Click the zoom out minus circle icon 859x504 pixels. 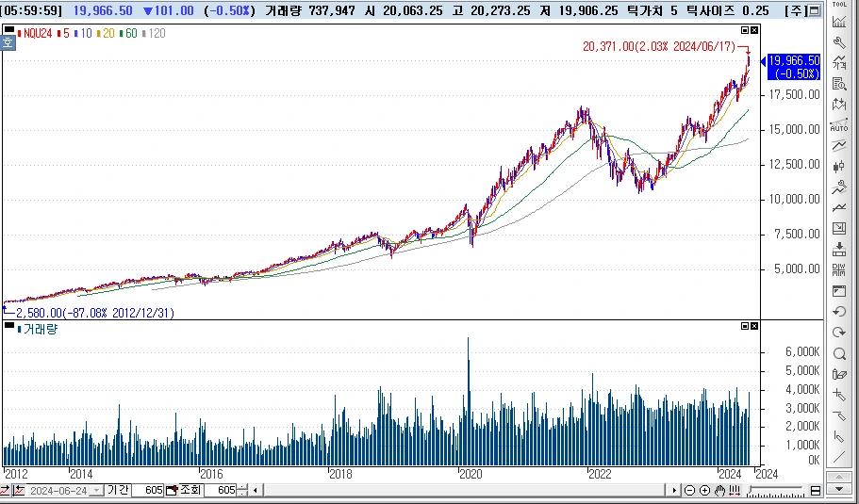(690, 490)
